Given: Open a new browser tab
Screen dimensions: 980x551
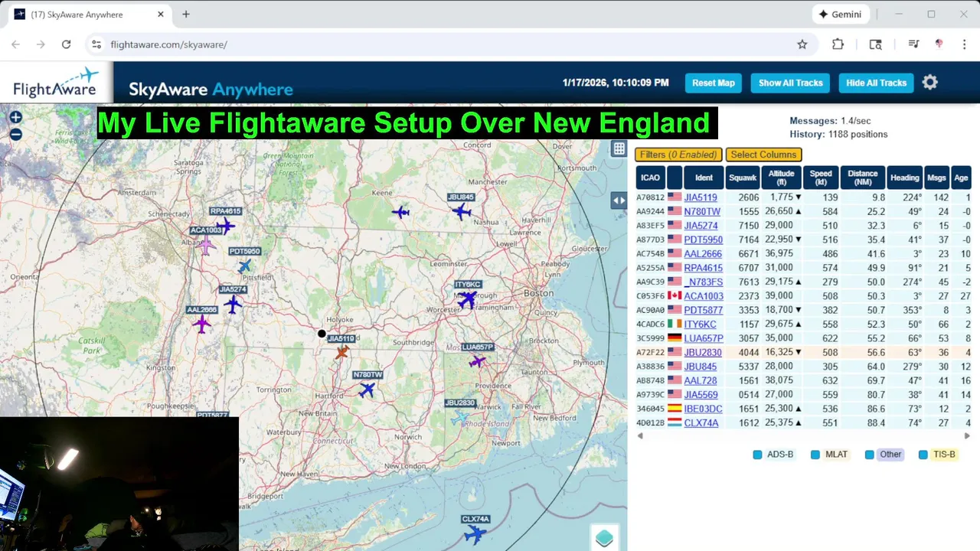Looking at the screenshot, I should 185,14.
